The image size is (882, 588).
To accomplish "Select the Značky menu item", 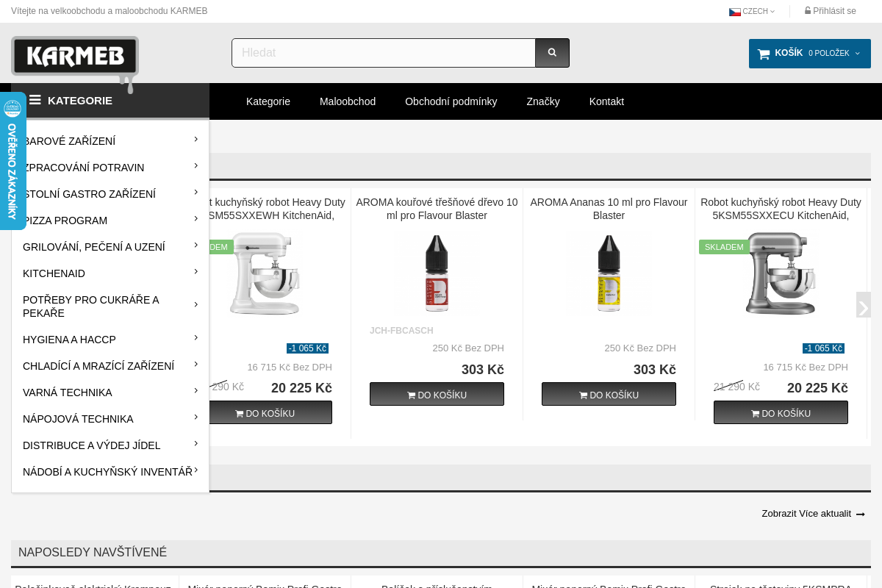I will pos(542,101).
